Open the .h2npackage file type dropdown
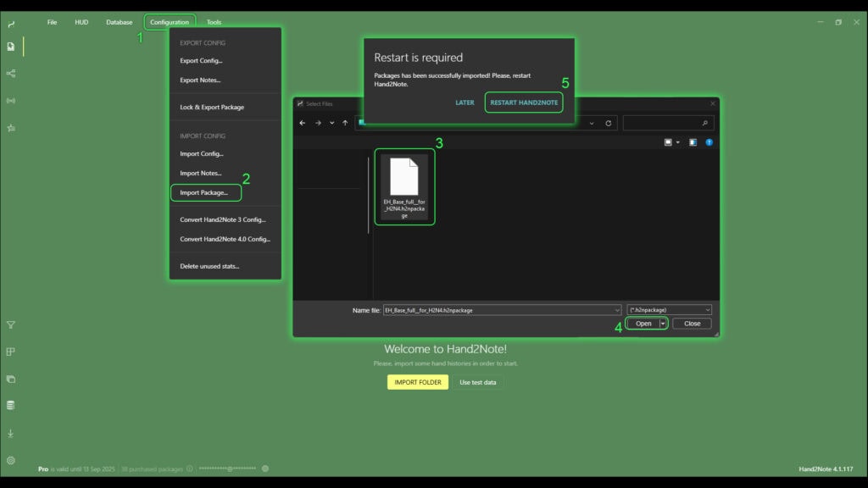This screenshot has height=488, width=868. click(x=670, y=310)
